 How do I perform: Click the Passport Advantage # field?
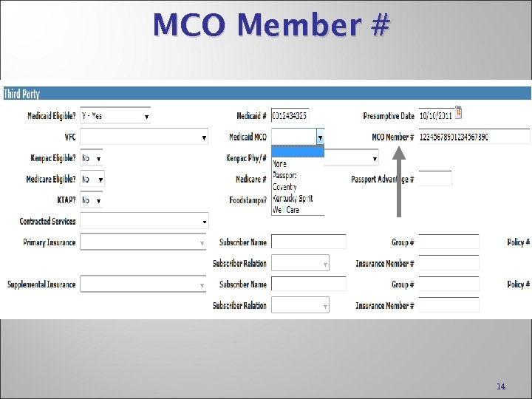point(435,179)
